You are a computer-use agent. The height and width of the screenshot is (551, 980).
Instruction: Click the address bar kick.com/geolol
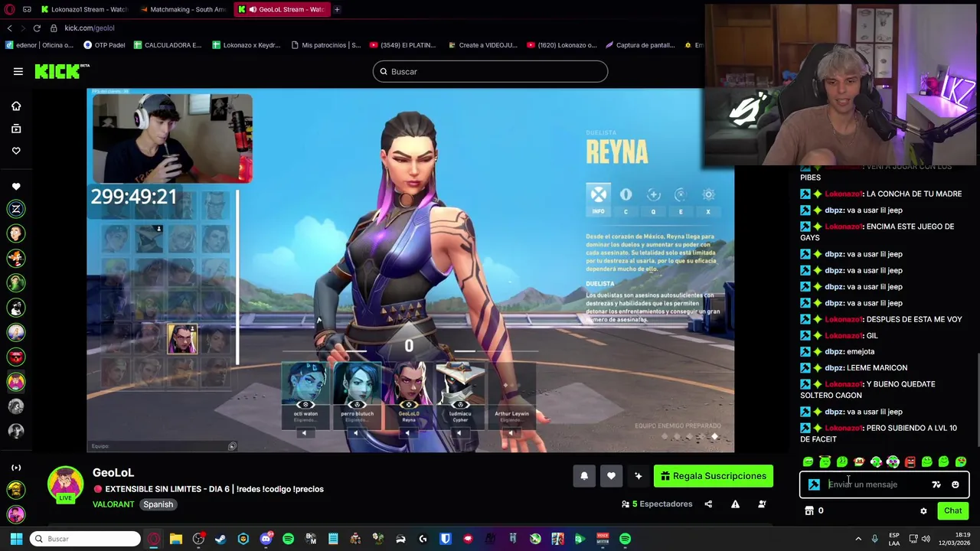(90, 28)
